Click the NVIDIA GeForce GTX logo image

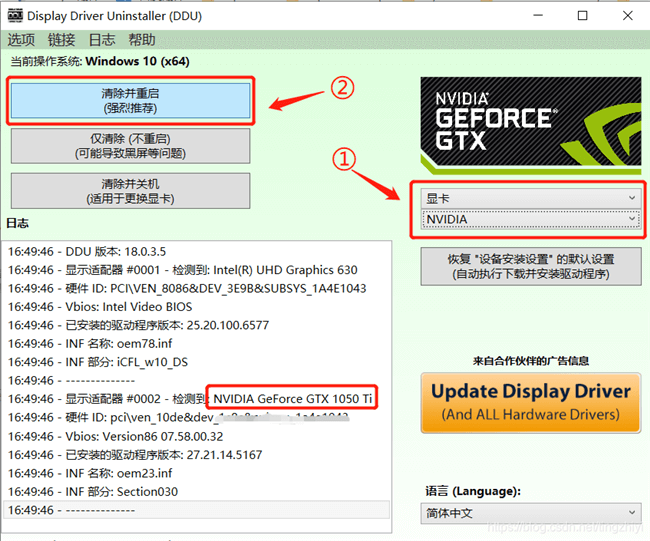point(530,121)
